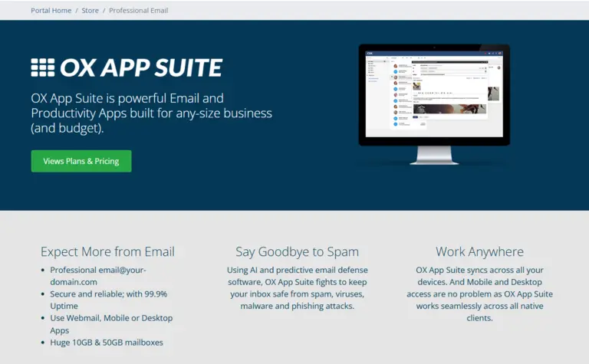
Task: Click the tagline 'OX App Suite is powerful Email'
Action: click(x=151, y=113)
